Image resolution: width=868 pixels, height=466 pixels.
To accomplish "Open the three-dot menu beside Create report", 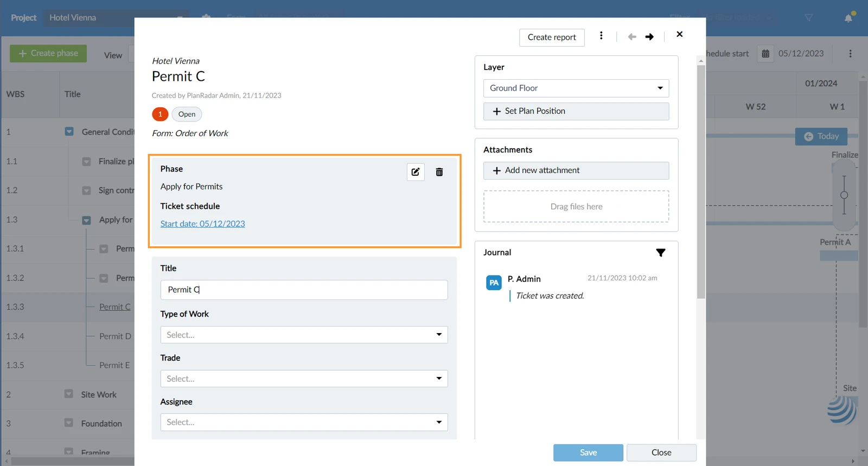I will click(x=601, y=36).
